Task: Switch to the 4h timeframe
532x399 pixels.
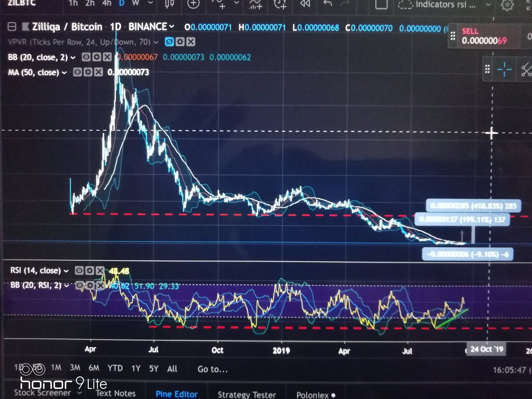Action: click(x=107, y=4)
